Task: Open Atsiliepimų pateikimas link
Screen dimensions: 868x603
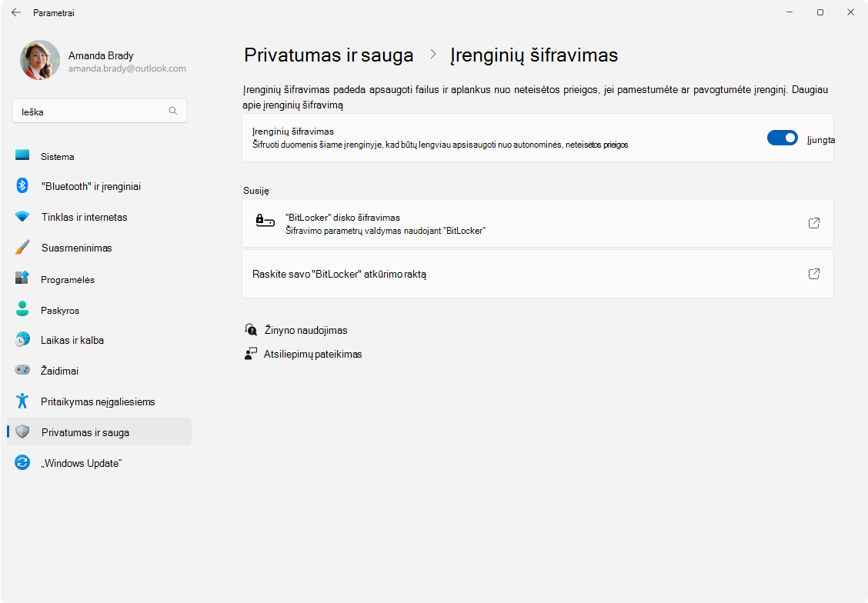Action: click(x=312, y=354)
